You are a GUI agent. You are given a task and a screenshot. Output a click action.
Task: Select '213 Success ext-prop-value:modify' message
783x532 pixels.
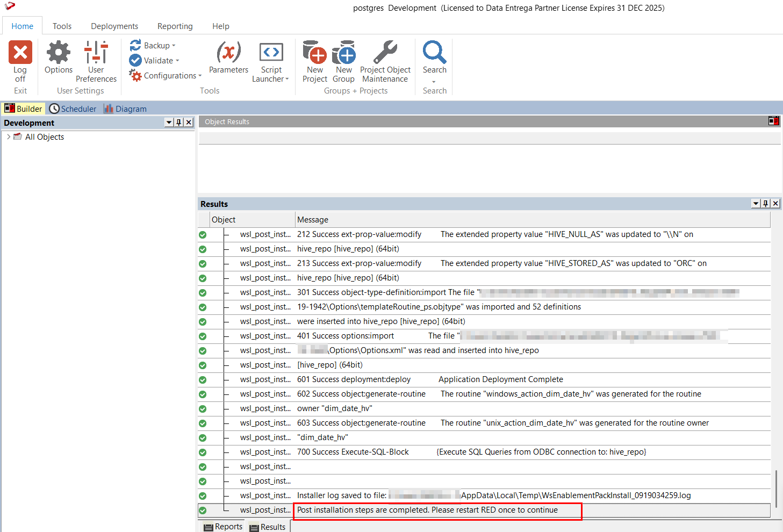[x=502, y=263]
